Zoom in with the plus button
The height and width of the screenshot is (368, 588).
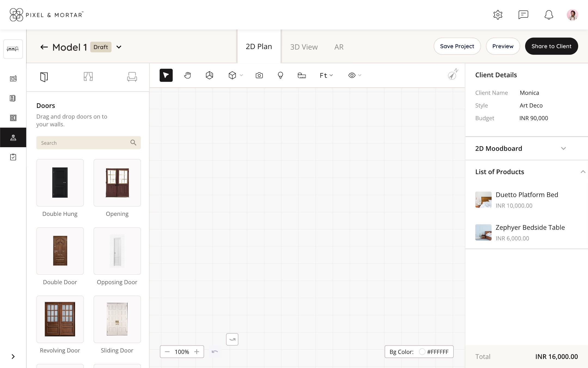click(x=197, y=352)
